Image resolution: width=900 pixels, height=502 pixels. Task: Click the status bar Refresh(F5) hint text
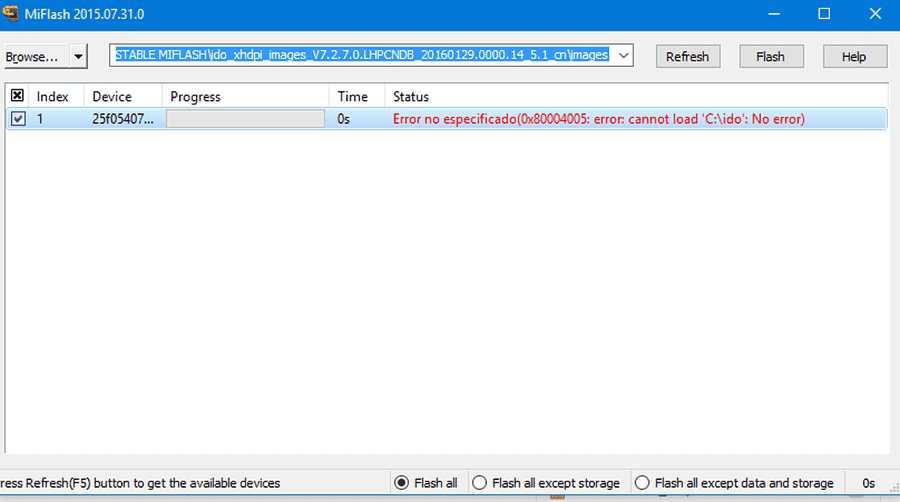coord(140,483)
